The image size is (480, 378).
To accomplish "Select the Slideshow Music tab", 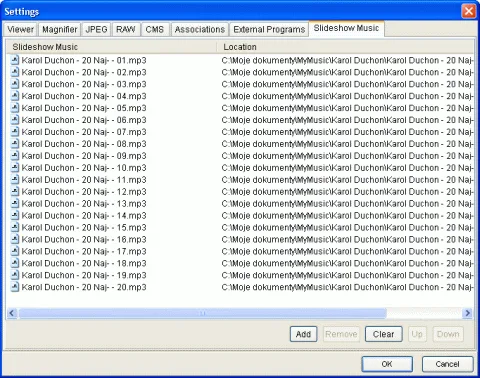I will click(x=346, y=28).
